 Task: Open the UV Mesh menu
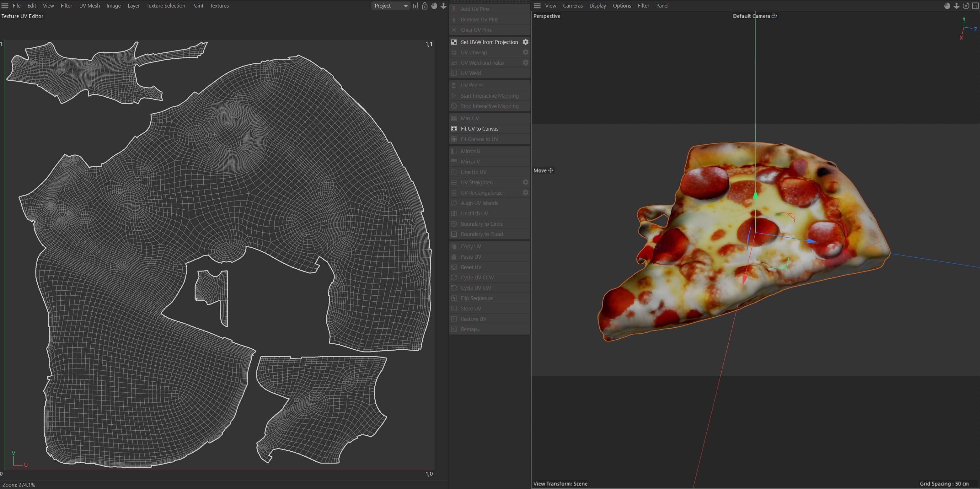[x=89, y=6]
